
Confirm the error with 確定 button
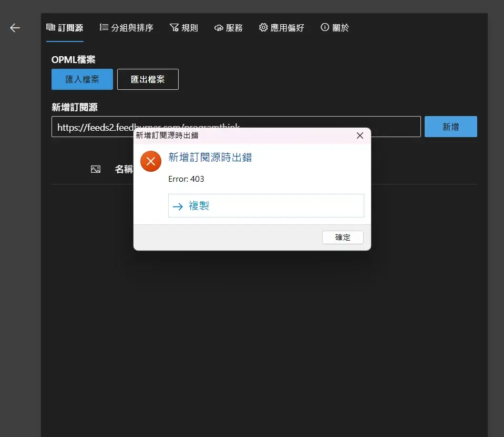click(343, 237)
